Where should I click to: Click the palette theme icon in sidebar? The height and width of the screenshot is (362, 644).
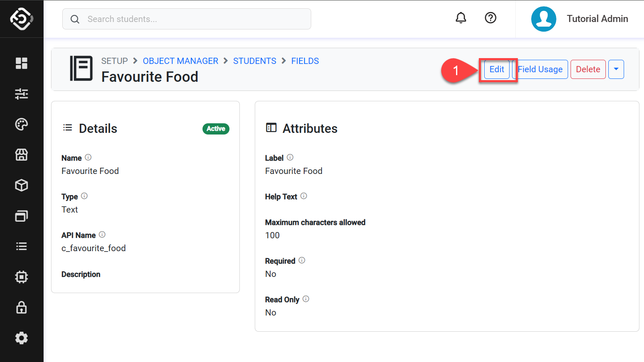22,124
